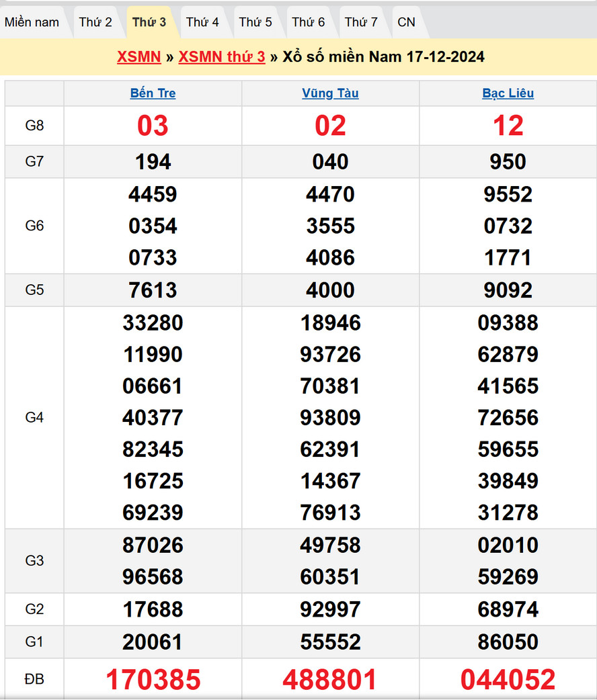This screenshot has height=700, width=597.
Task: Open the Thứ 4 results tab
Action: tap(203, 21)
